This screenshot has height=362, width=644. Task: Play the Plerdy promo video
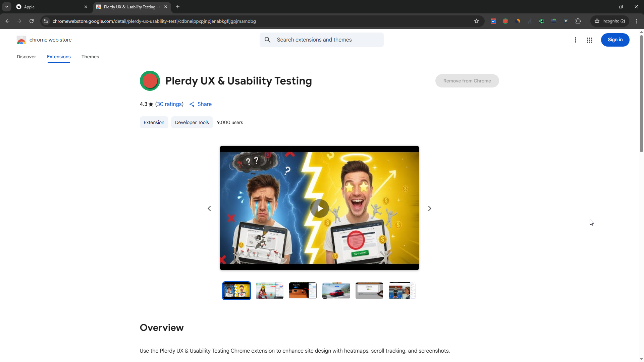click(319, 208)
